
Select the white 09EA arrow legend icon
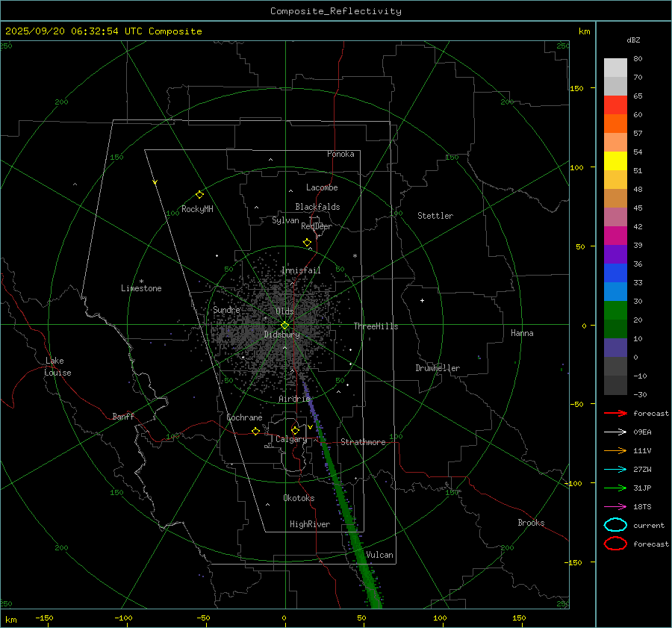click(x=615, y=432)
